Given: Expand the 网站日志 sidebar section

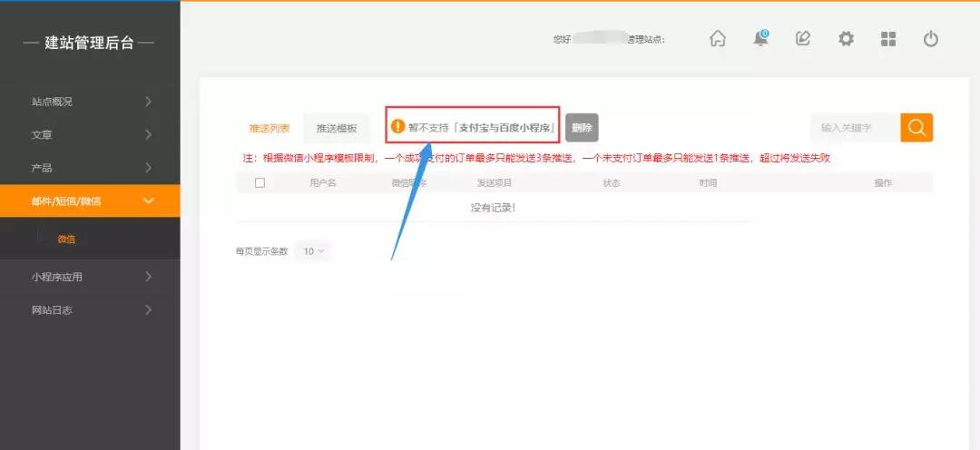Looking at the screenshot, I should coord(90,310).
